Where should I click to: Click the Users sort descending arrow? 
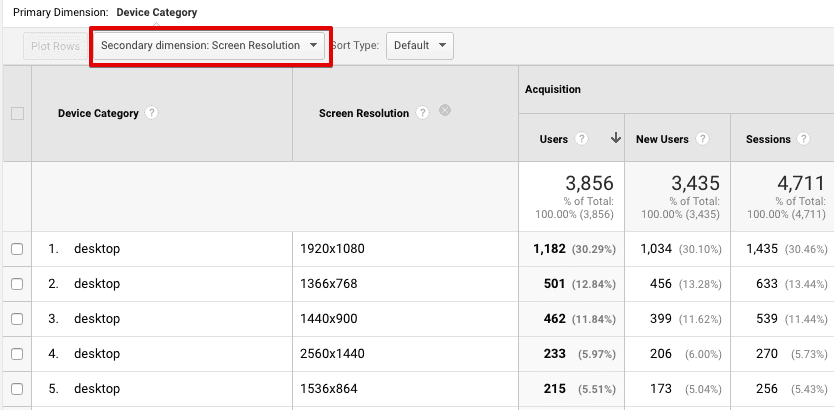coord(616,138)
